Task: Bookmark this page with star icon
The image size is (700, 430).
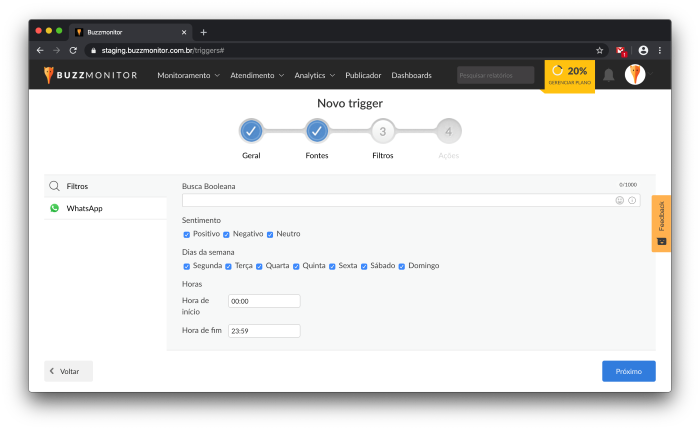Action: [600, 50]
